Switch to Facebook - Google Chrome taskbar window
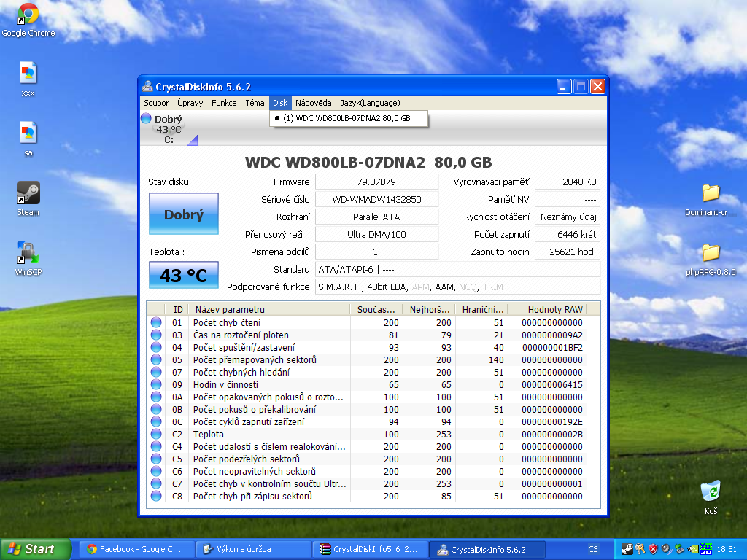This screenshot has width=747, height=560. tap(135, 549)
